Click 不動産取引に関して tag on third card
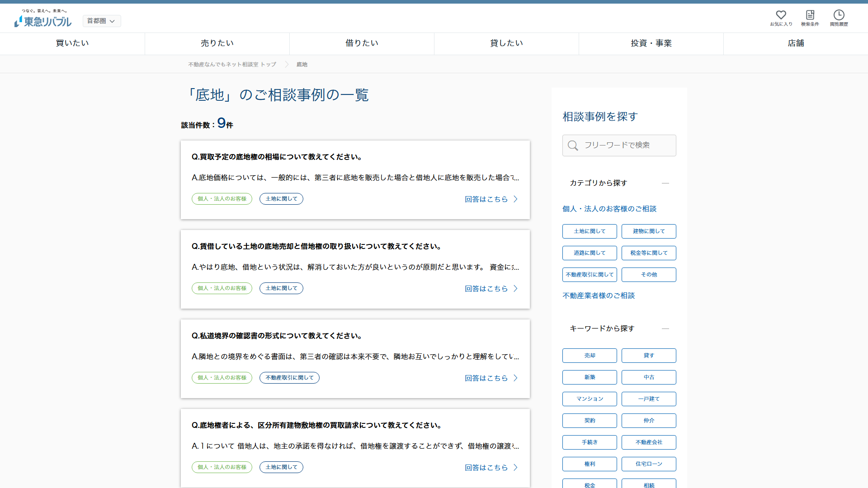Viewport: 868px width, 488px height. point(289,378)
